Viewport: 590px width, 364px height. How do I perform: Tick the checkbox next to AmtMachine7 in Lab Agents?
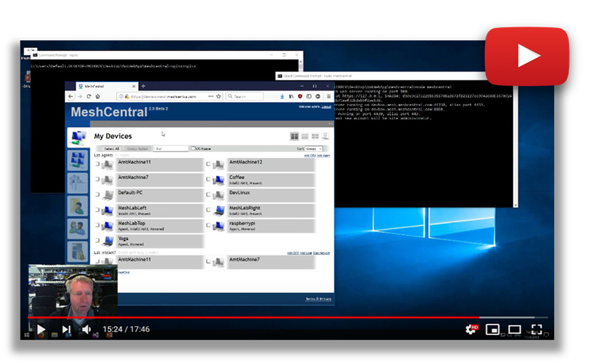[97, 179]
